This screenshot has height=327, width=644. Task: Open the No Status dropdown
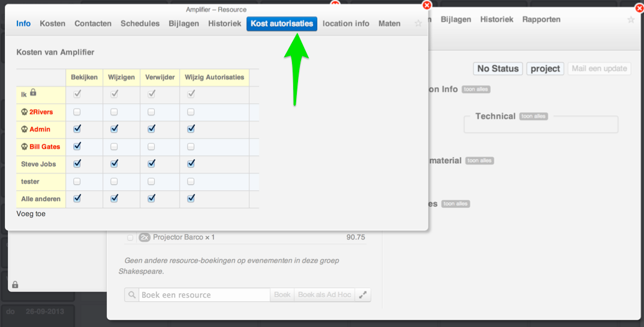(x=497, y=69)
